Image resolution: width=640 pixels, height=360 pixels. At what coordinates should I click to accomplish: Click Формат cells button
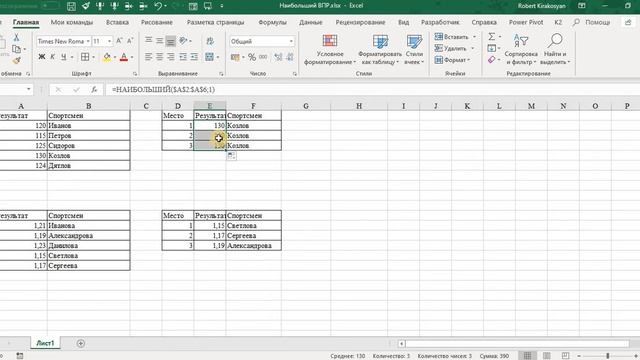click(x=452, y=60)
